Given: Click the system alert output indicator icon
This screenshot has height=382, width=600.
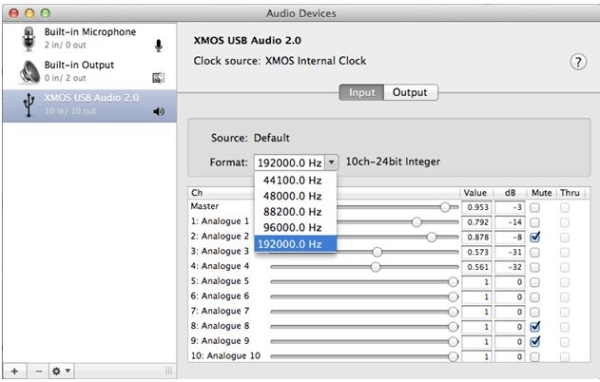Looking at the screenshot, I should [x=158, y=78].
